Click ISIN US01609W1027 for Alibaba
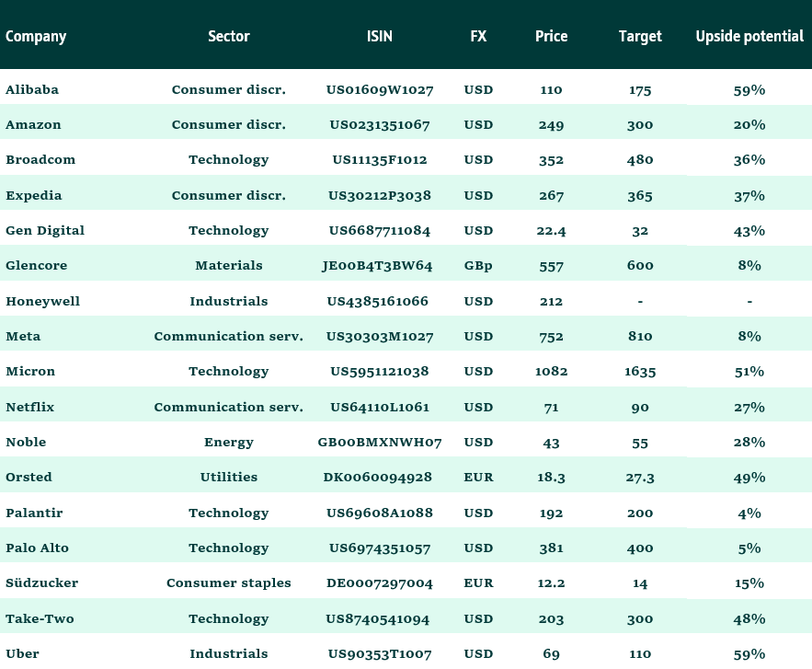The image size is (812, 669). point(380,89)
